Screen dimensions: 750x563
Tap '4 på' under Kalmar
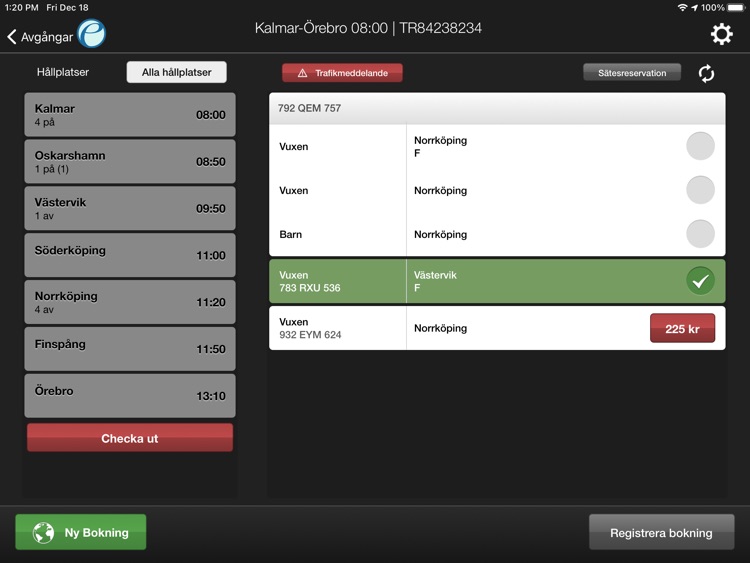coord(44,122)
